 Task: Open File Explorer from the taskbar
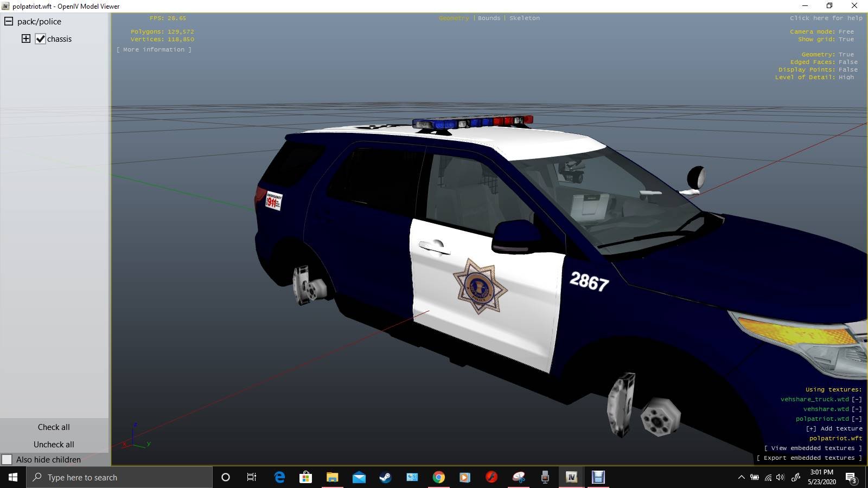pos(333,477)
